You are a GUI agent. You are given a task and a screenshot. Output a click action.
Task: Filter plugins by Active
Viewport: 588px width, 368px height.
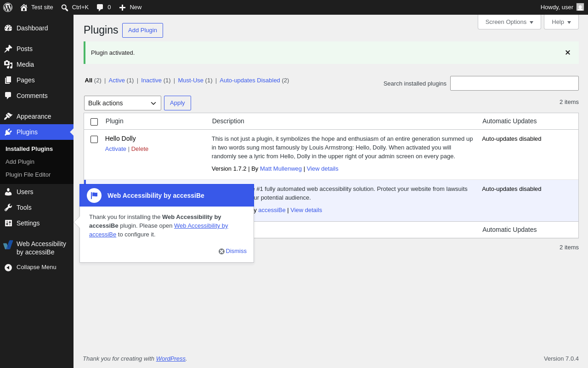tap(117, 80)
